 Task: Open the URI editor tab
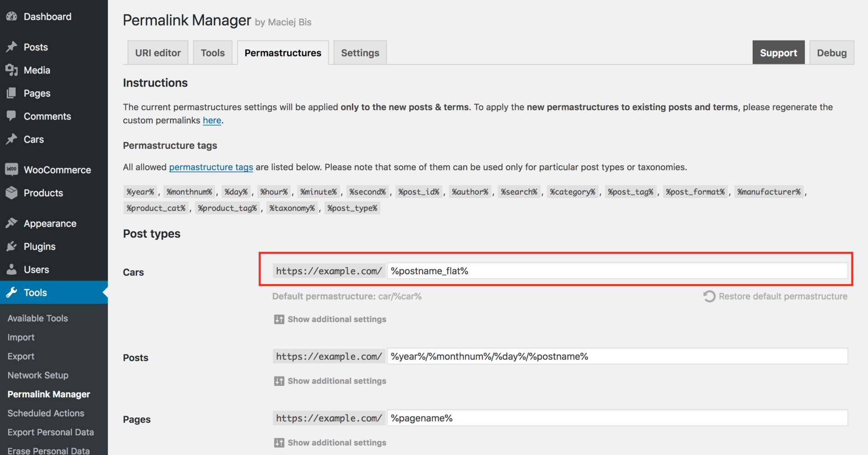[158, 52]
